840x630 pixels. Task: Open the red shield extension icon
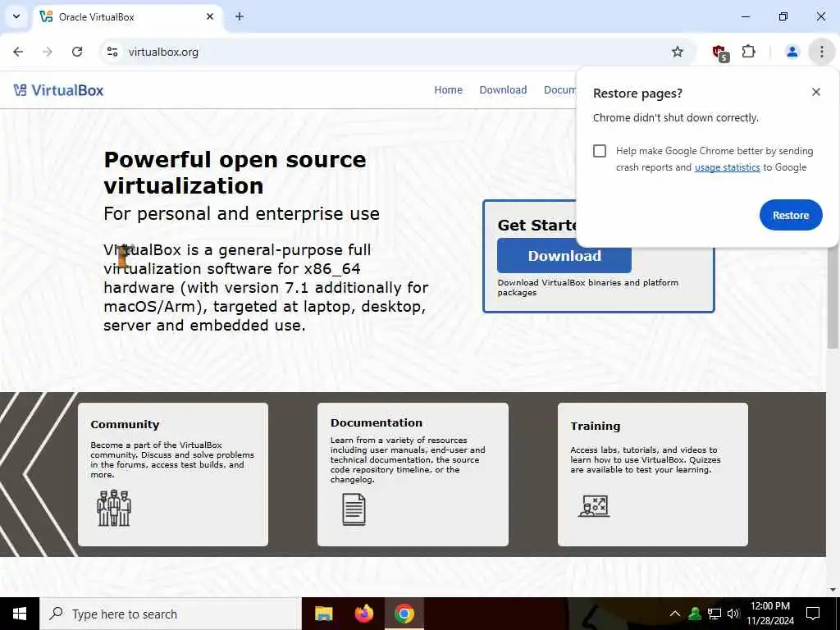tap(720, 52)
